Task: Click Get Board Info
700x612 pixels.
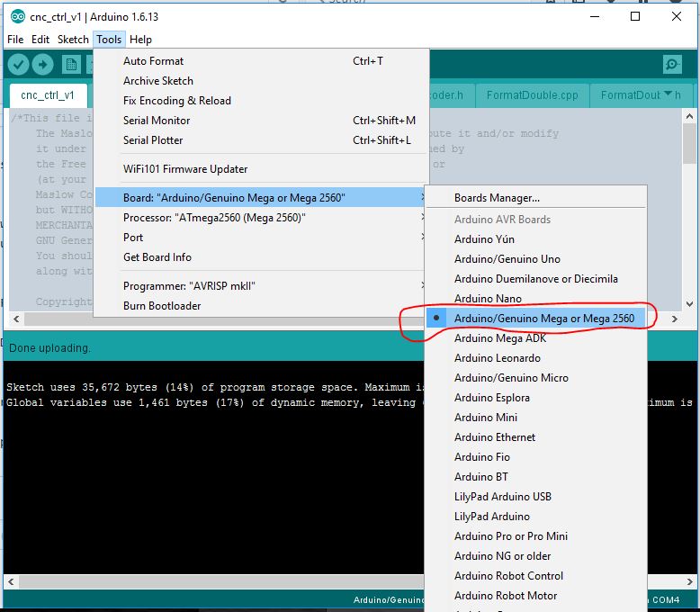Action: pyautogui.click(x=260, y=257)
